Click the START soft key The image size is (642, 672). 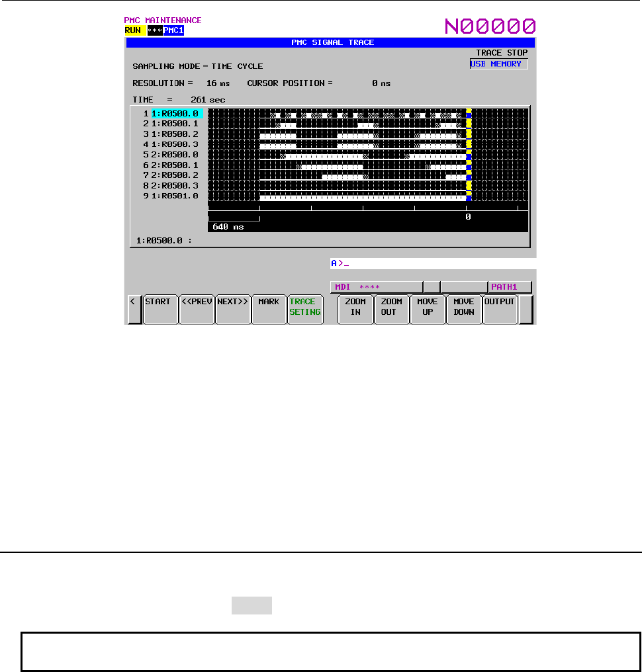[160, 309]
